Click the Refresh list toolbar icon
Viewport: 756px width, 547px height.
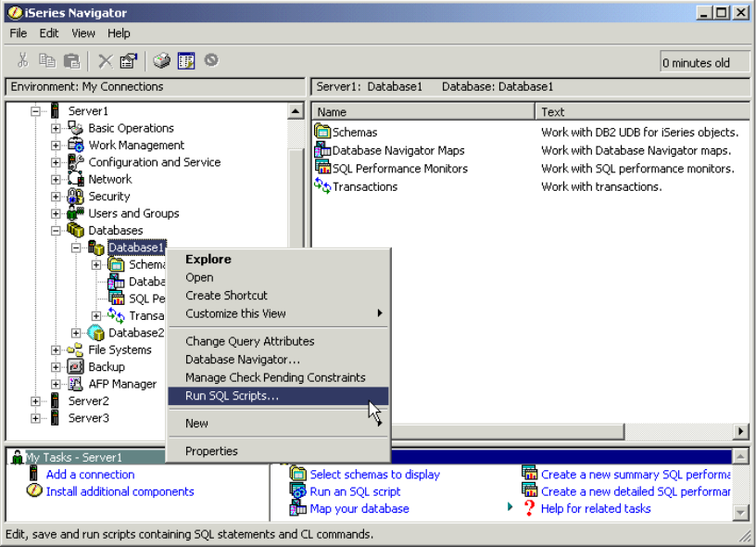(x=186, y=61)
